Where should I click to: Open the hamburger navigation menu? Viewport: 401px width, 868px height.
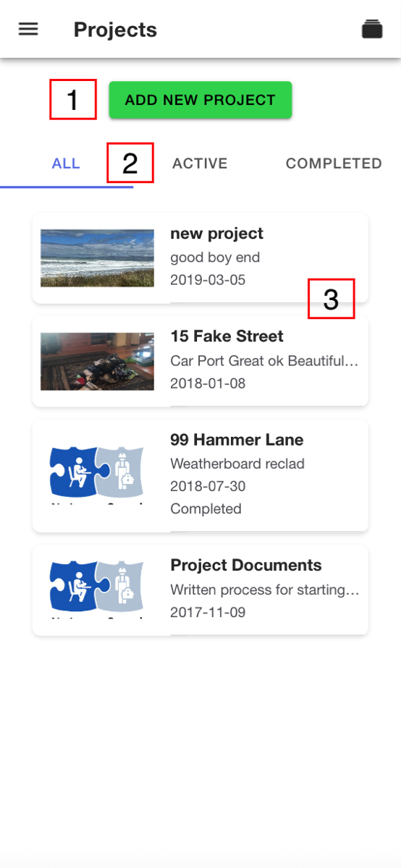pos(28,29)
